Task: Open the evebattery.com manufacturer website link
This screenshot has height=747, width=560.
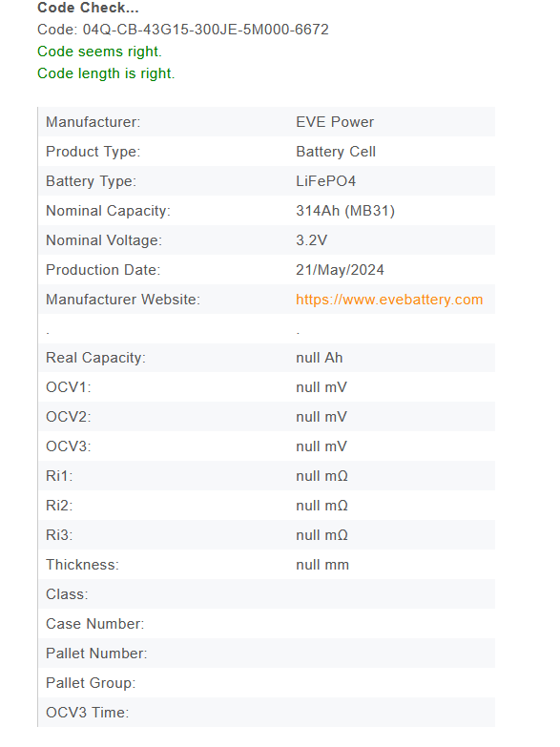Action: pyautogui.click(x=389, y=300)
